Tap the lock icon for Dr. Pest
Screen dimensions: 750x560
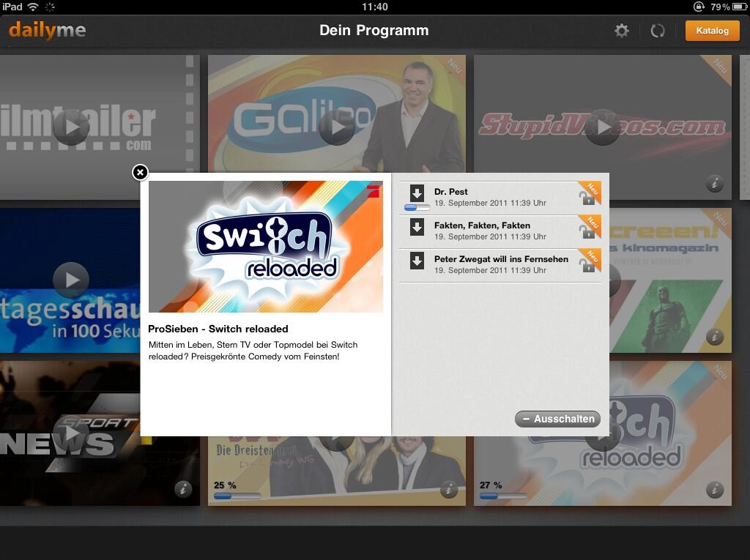coord(587,198)
